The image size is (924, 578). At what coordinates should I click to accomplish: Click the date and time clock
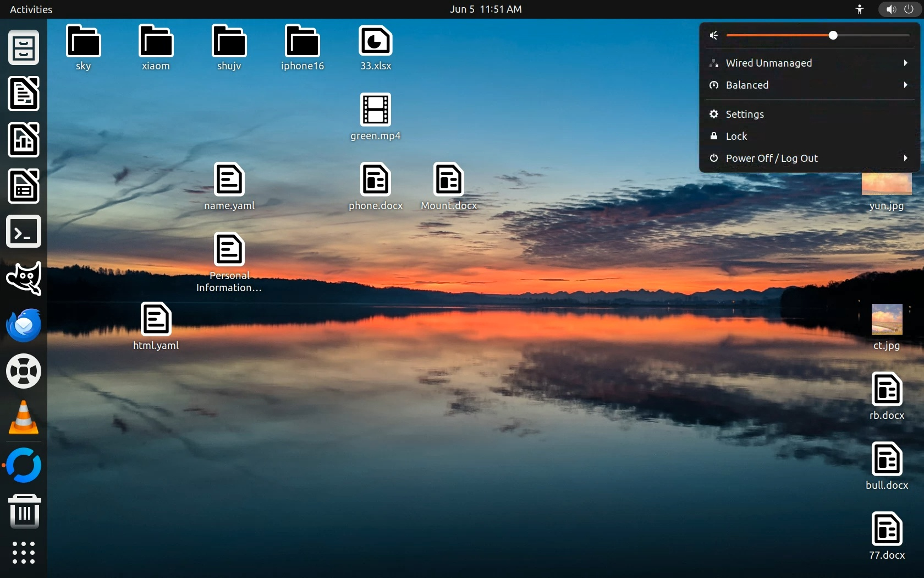tap(486, 9)
